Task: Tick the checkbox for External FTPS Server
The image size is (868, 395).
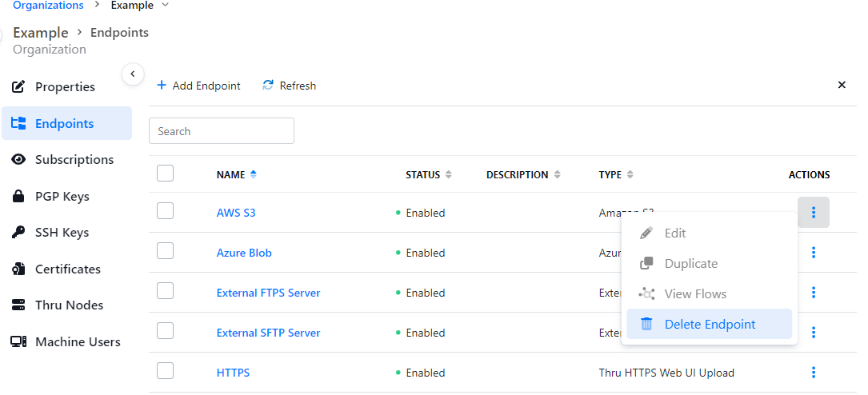Action: [166, 291]
